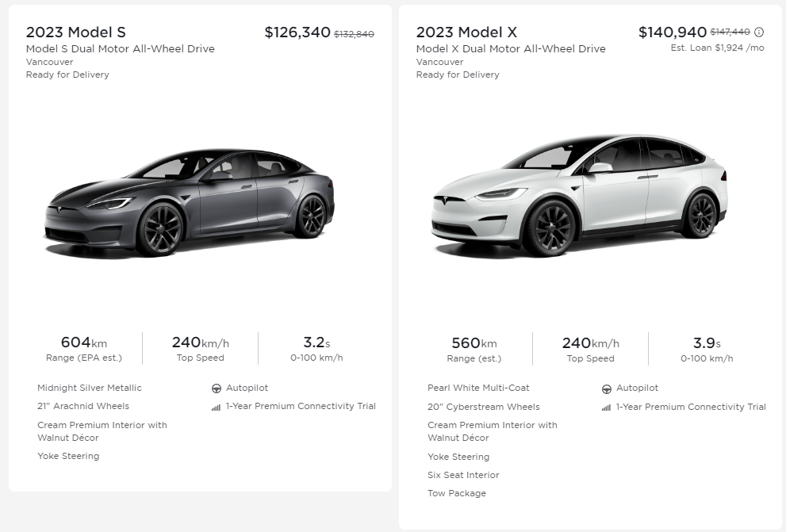786x532 pixels.
Task: Click the Model S $126,340 price
Action: (x=297, y=33)
